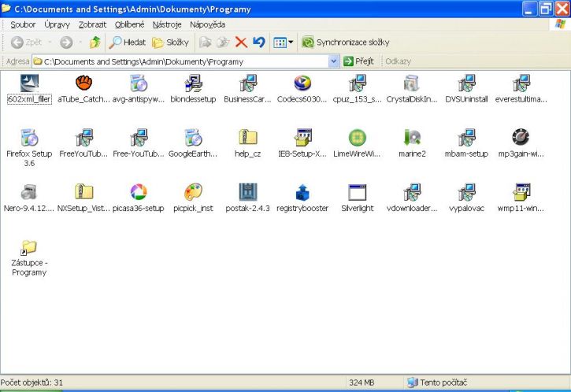Select the blondessetup file icon

[x=193, y=83]
